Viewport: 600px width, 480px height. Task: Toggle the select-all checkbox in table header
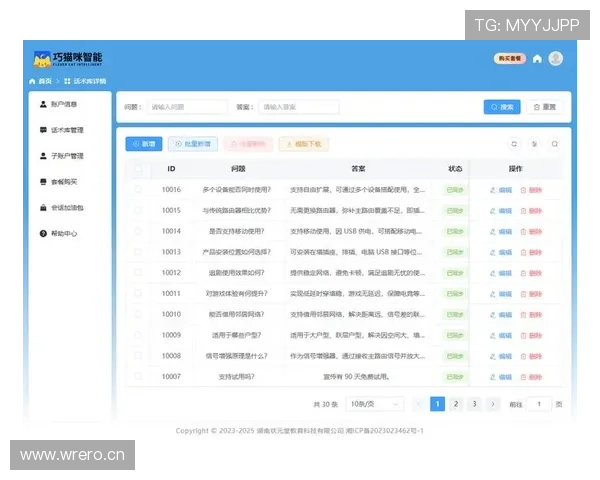[x=138, y=168]
